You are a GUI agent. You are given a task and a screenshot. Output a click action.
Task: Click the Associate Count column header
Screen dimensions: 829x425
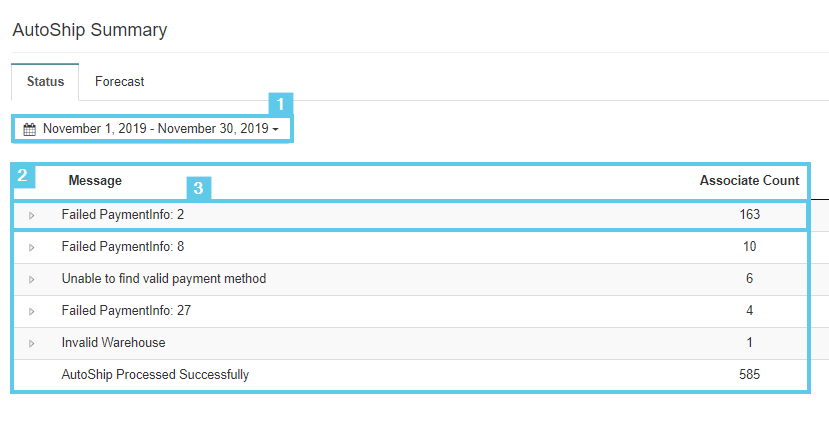[749, 181]
